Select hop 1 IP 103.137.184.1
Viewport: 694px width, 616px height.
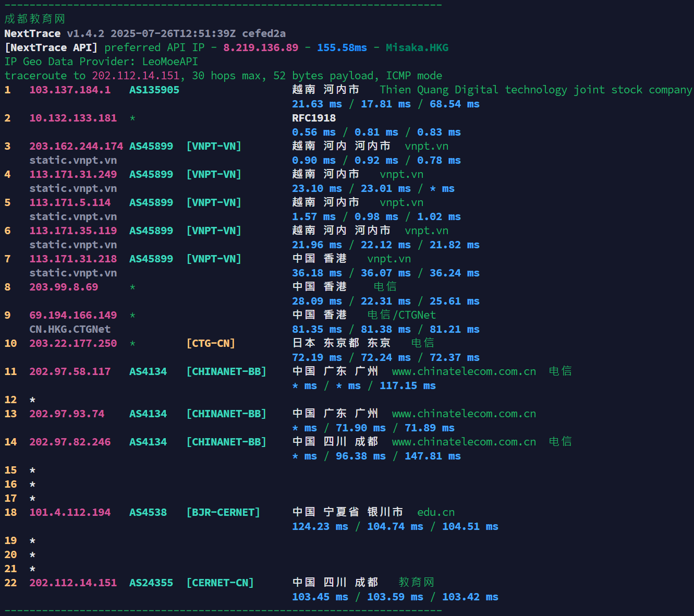(70, 90)
